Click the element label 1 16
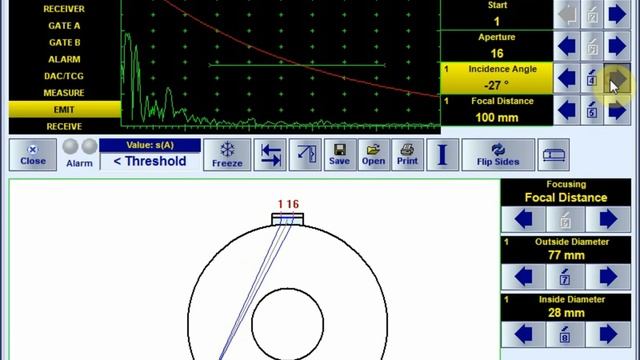 pos(288,204)
